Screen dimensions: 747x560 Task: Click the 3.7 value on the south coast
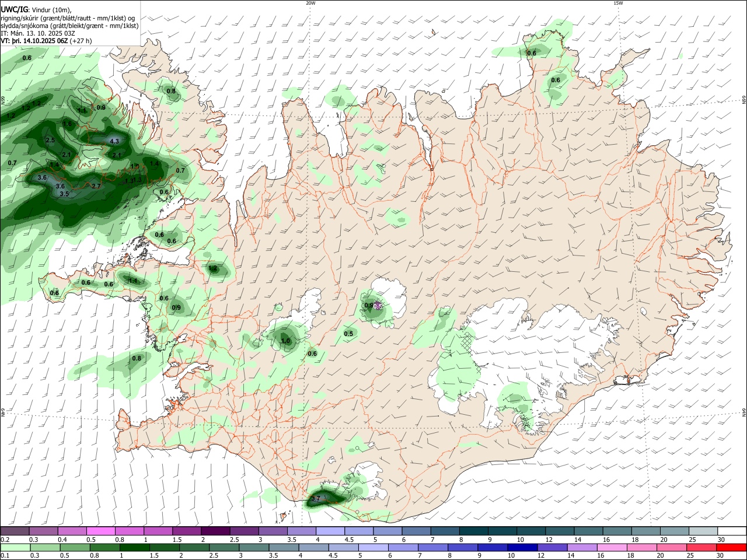[316, 499]
